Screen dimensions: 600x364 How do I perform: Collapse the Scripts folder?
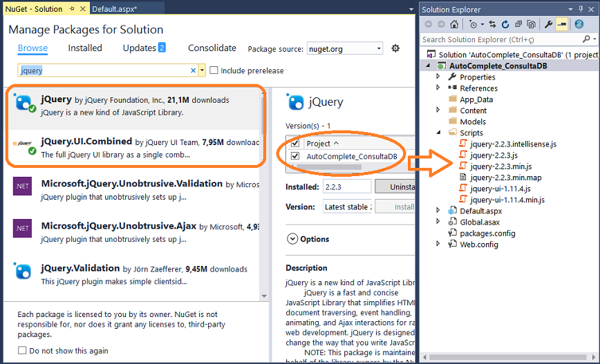click(438, 133)
